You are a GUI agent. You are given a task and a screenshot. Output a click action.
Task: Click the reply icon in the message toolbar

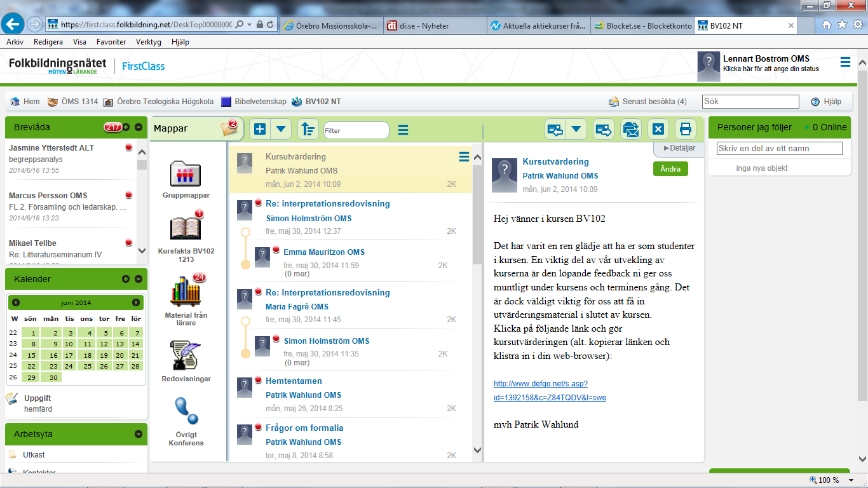tap(555, 130)
